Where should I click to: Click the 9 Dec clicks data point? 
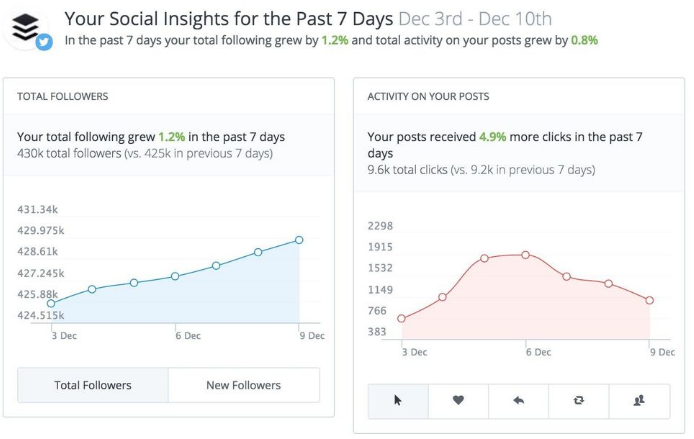(650, 300)
